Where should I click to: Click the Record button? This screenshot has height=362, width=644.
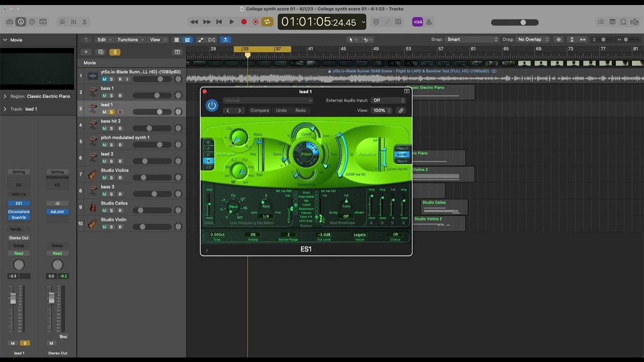point(244,22)
